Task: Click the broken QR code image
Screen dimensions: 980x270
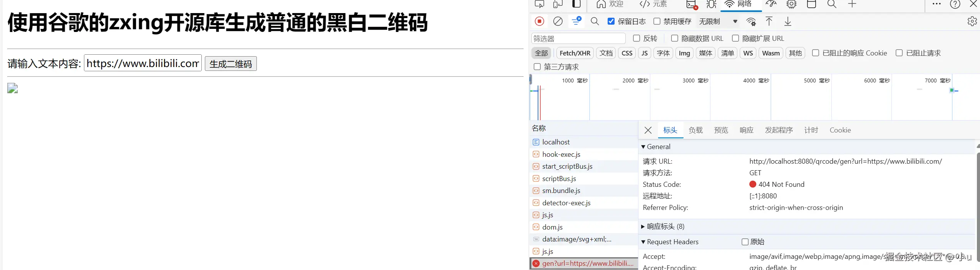Action: click(x=13, y=88)
